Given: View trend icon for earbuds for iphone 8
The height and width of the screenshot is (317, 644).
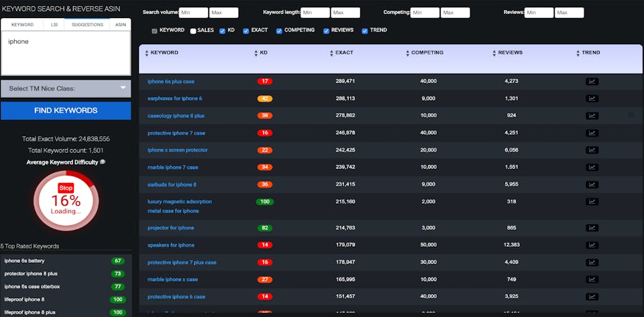Looking at the screenshot, I should 592,184.
